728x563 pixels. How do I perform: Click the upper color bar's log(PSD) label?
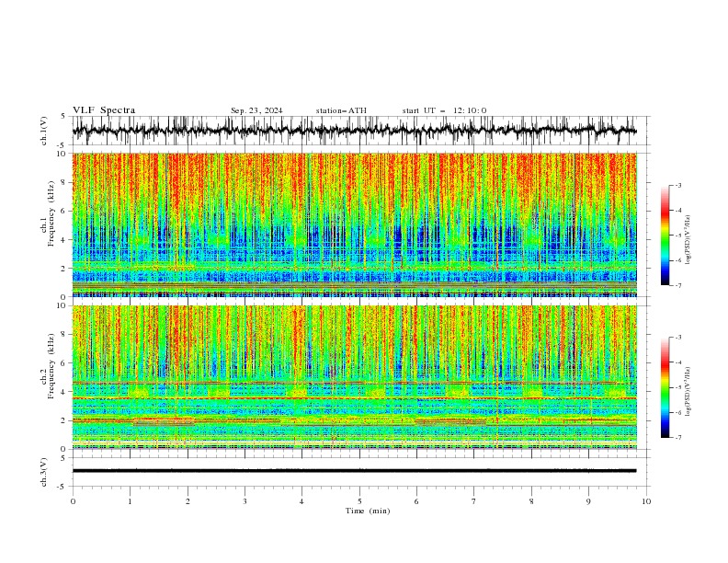pyautogui.click(x=688, y=240)
